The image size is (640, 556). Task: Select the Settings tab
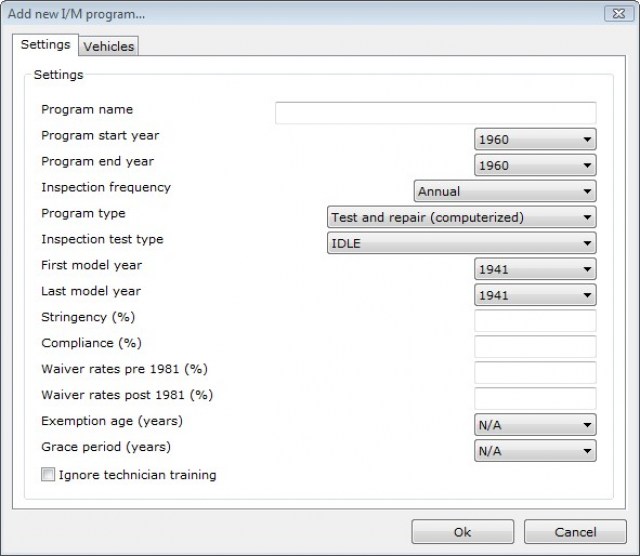pos(45,45)
